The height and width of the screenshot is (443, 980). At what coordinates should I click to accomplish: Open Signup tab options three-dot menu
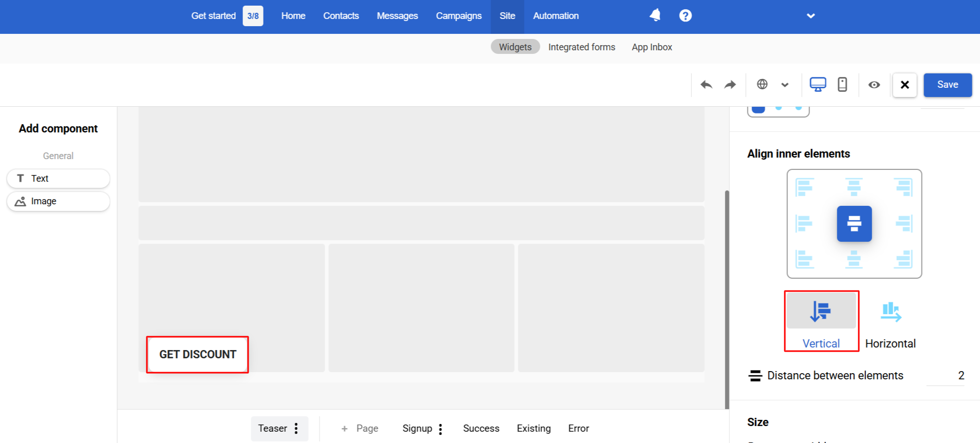coord(440,429)
